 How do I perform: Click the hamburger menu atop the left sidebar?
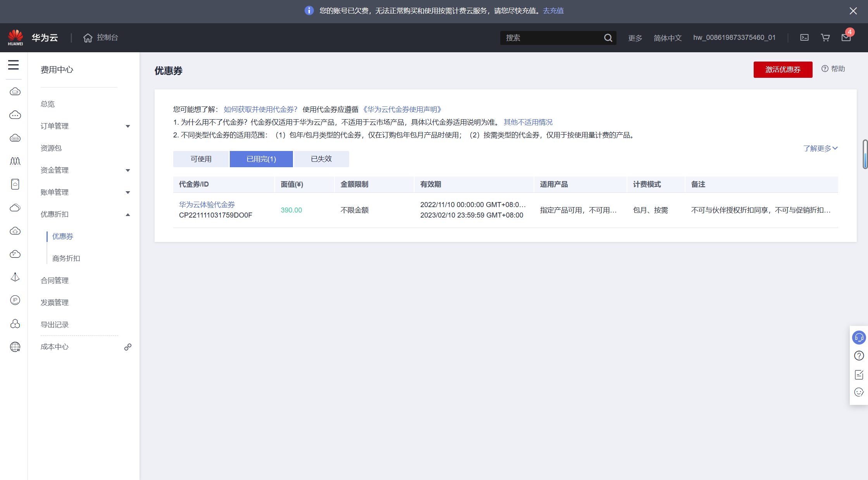tap(14, 65)
